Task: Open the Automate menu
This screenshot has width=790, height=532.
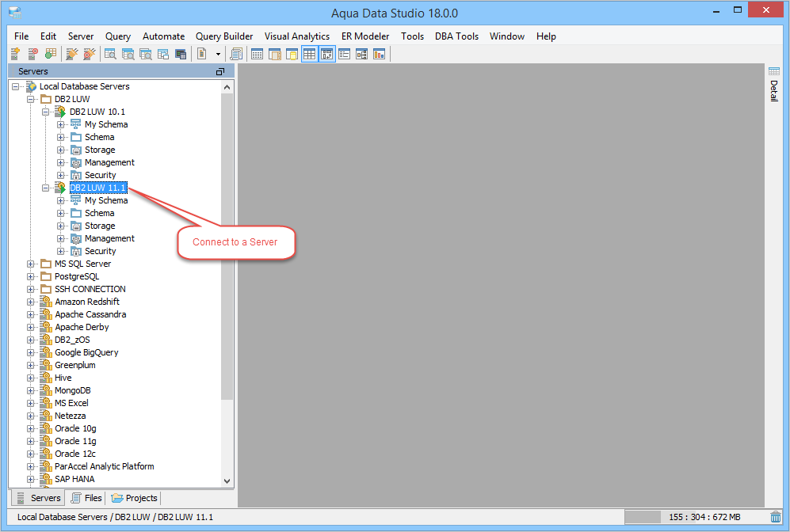Action: (163, 36)
